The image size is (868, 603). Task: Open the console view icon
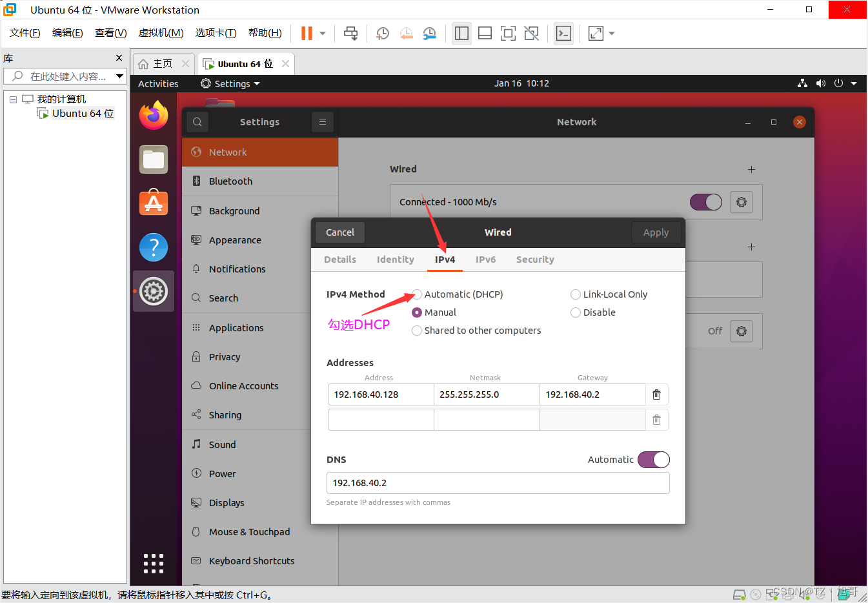(x=563, y=34)
